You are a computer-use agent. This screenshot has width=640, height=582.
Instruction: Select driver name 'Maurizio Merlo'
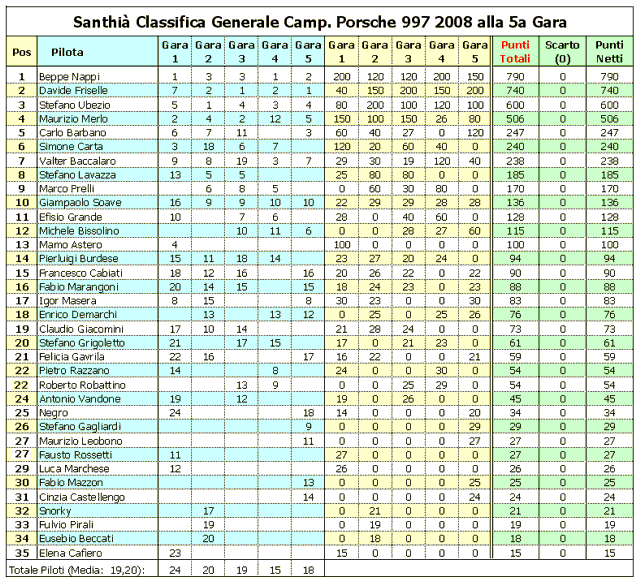pos(73,119)
